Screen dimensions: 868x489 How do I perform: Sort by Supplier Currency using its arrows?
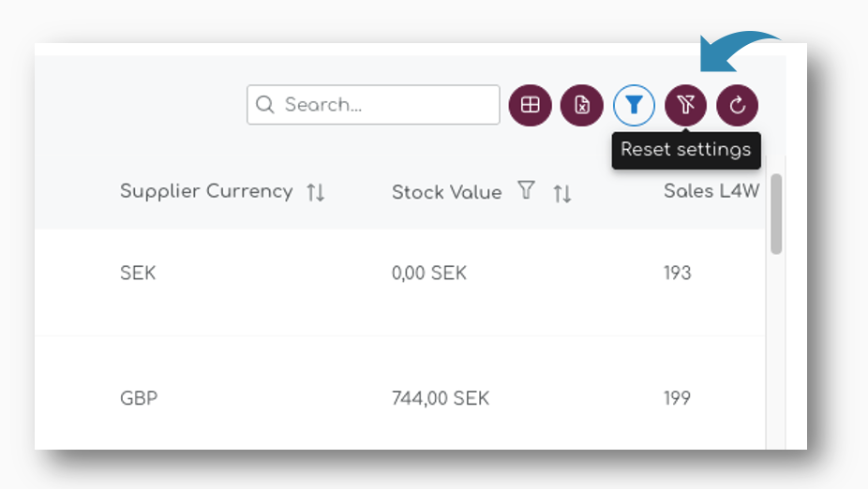pos(316,193)
